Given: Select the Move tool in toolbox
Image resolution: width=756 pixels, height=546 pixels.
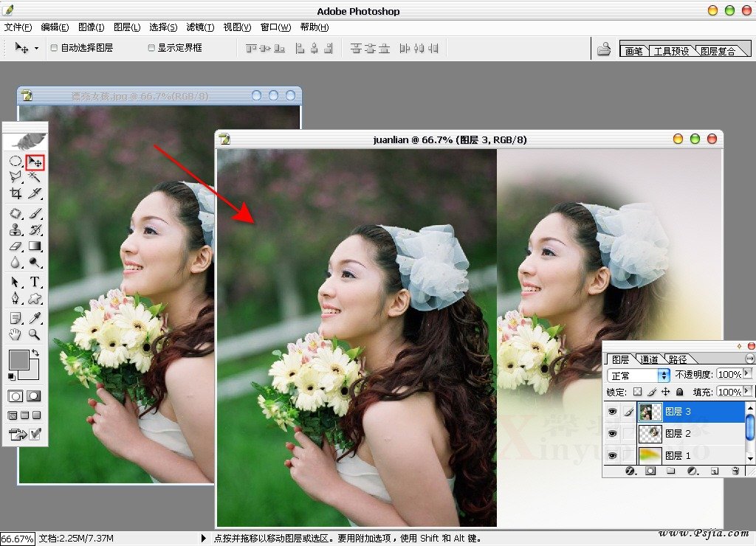Looking at the screenshot, I should coord(35,162).
